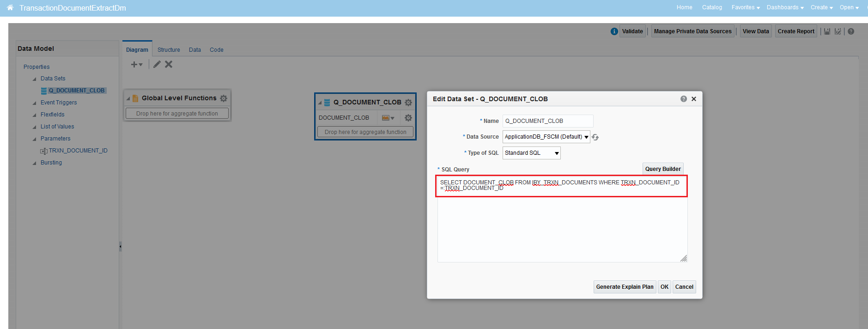Viewport: 868px width, 329px height.
Task: Click the blue information icon beside Validate
Action: click(x=614, y=31)
